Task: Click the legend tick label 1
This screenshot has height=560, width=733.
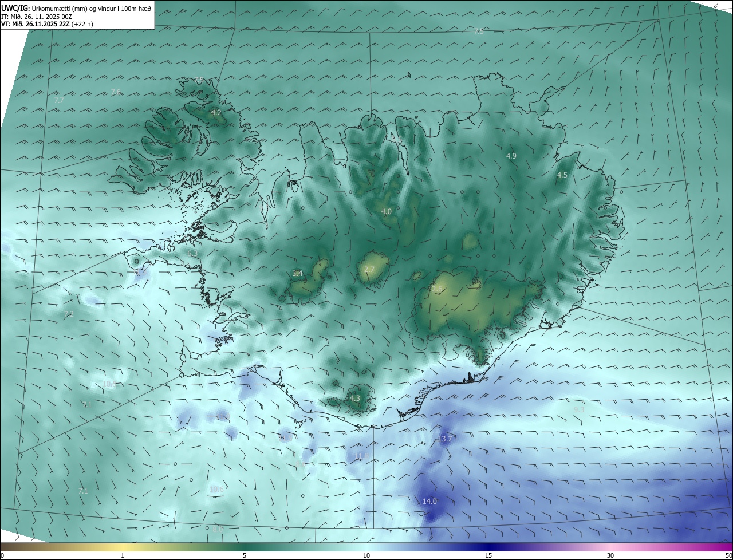Action: click(123, 555)
